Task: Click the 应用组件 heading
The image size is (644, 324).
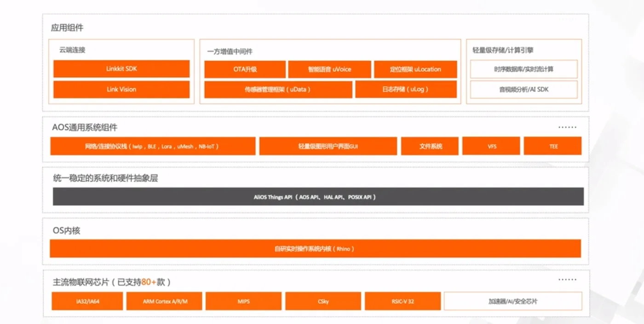Action: click(67, 28)
